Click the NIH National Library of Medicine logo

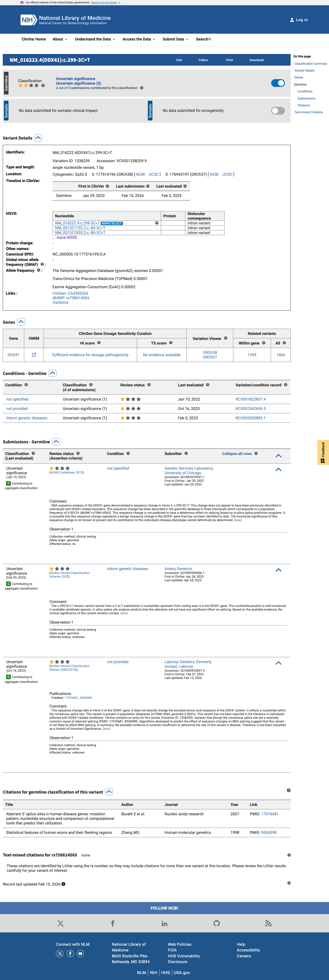tap(65, 20)
